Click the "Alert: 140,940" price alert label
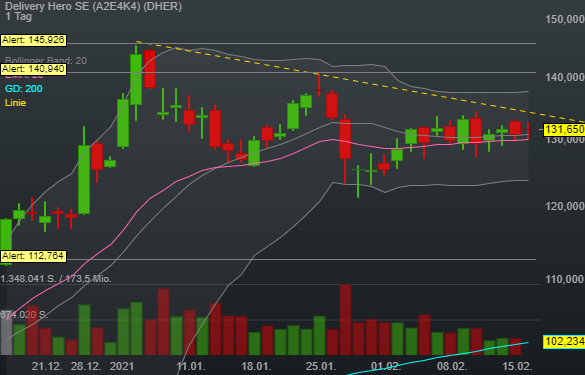 34,69
